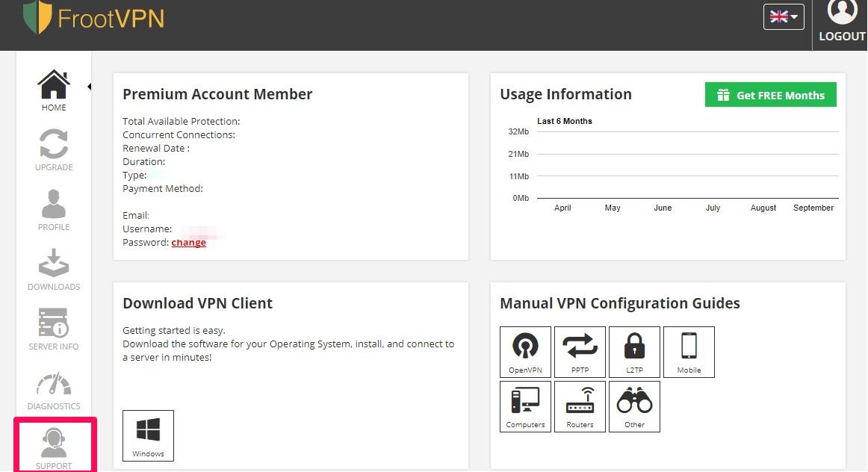Image resolution: width=868 pixels, height=472 pixels.
Task: Click the August label on usage chart
Action: pos(763,208)
